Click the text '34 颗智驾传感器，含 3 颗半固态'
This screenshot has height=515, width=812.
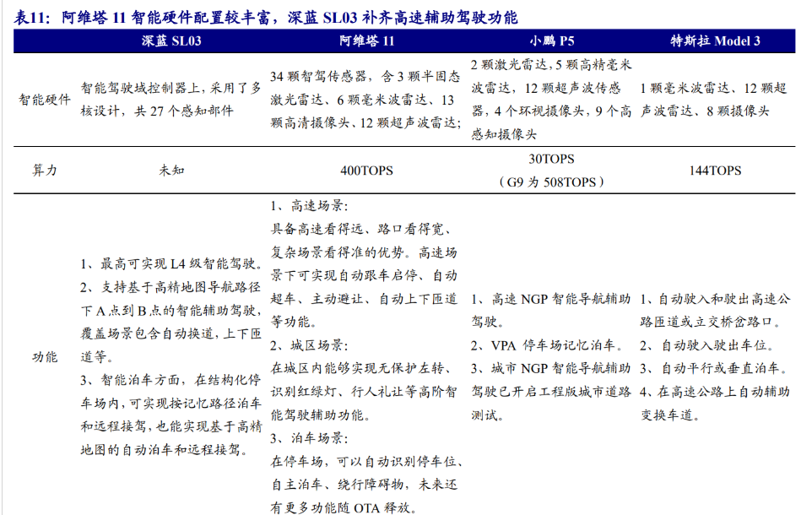click(365, 76)
